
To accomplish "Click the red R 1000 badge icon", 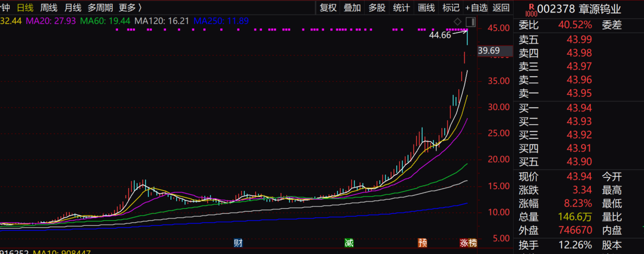I will point(530,8).
